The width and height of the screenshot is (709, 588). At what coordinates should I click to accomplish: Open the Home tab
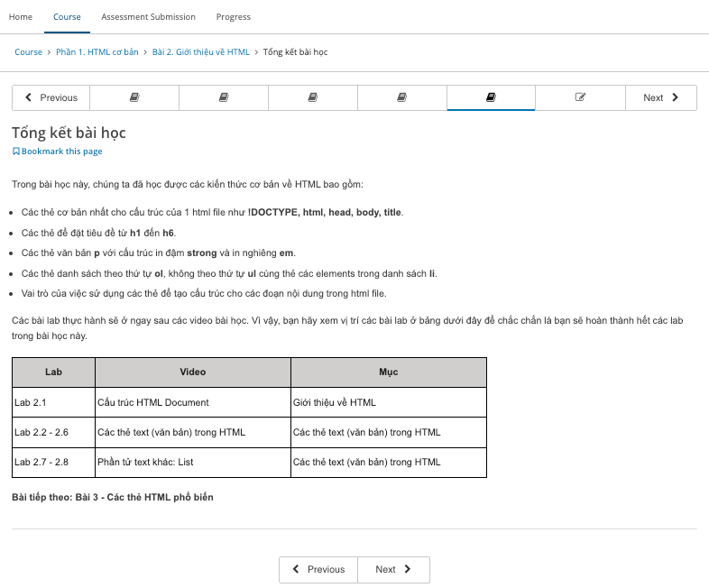point(21,17)
